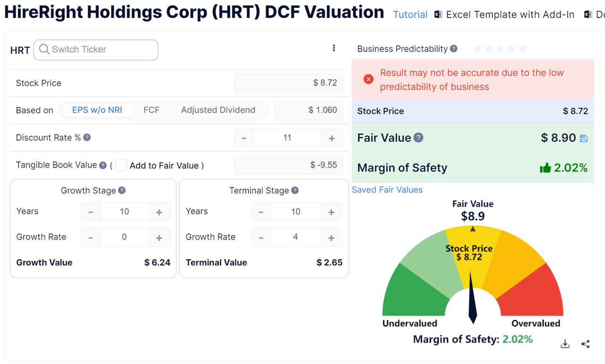605x364 pixels.
Task: Open Excel Template with Add-In link
Action: (x=510, y=15)
